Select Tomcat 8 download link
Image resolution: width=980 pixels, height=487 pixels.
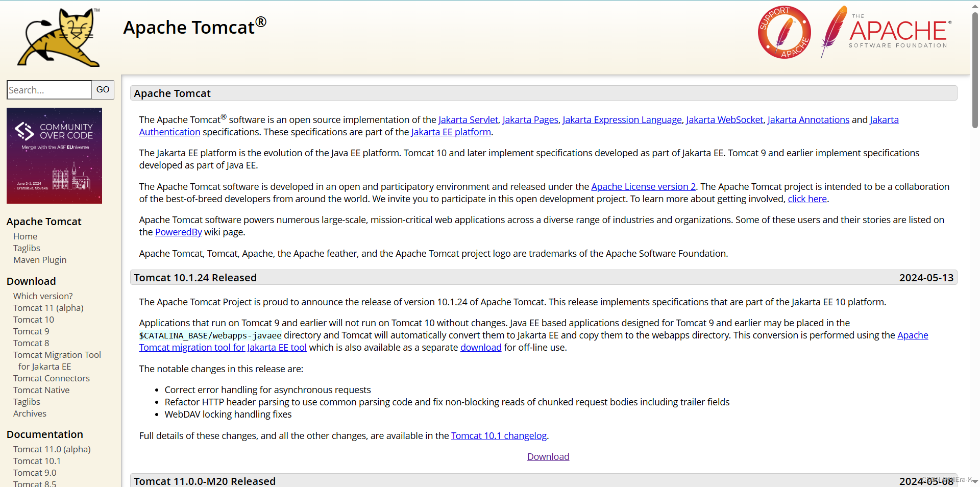[x=31, y=343]
